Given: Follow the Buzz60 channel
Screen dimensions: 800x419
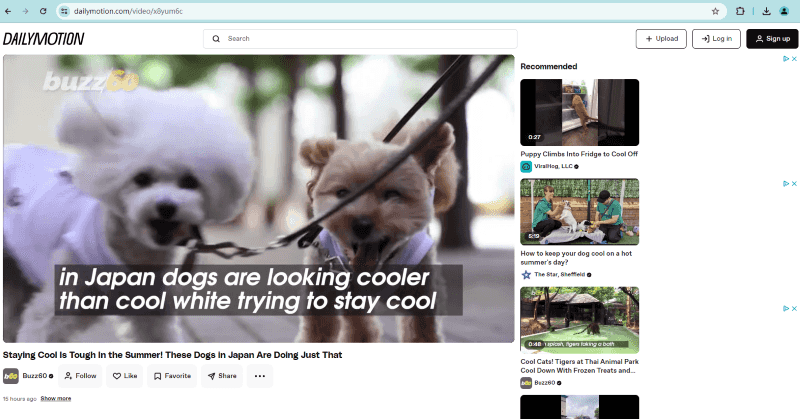Looking at the screenshot, I should [80, 376].
